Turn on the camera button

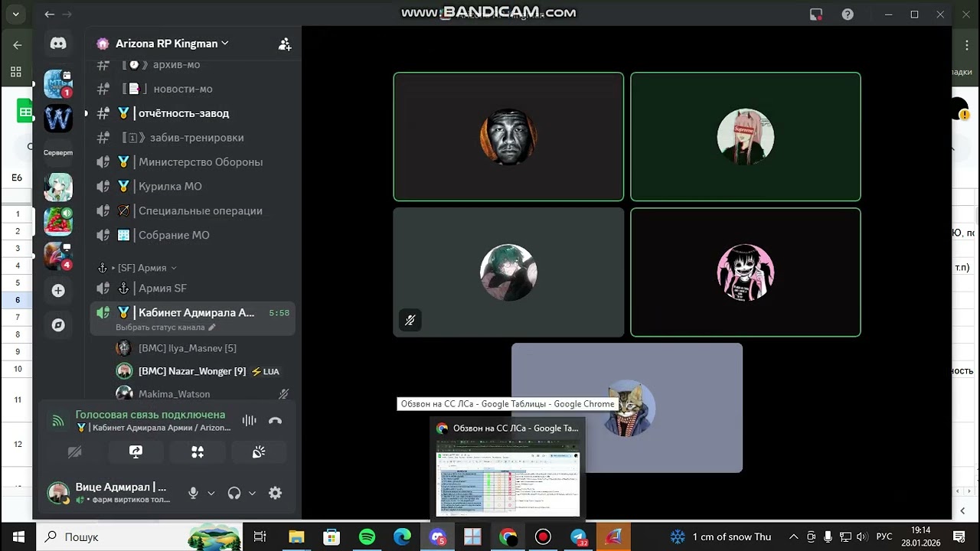coord(74,452)
